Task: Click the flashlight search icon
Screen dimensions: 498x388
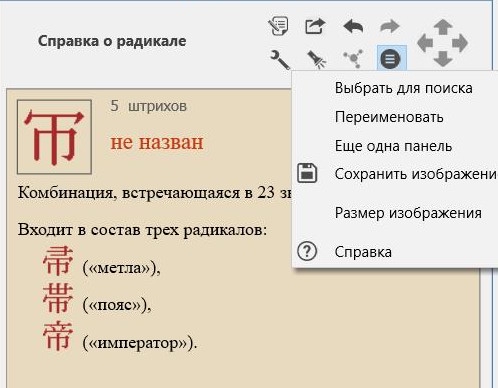Action: coord(316,59)
